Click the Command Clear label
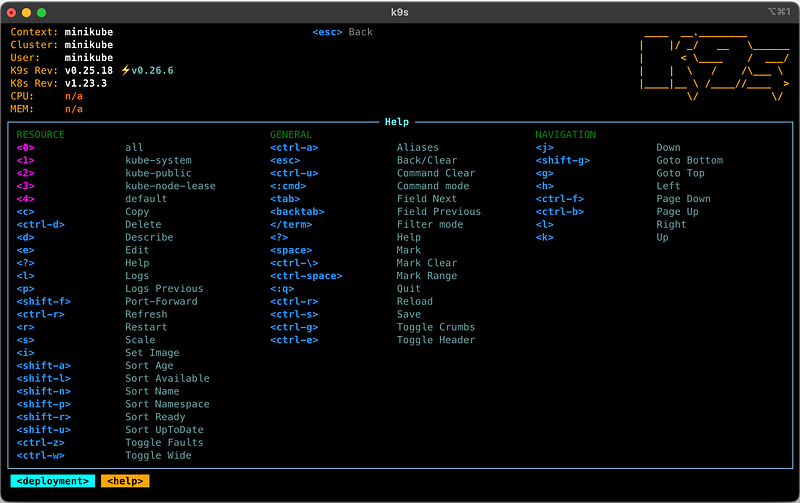Viewport: 800px width, 503px height. 436,173
